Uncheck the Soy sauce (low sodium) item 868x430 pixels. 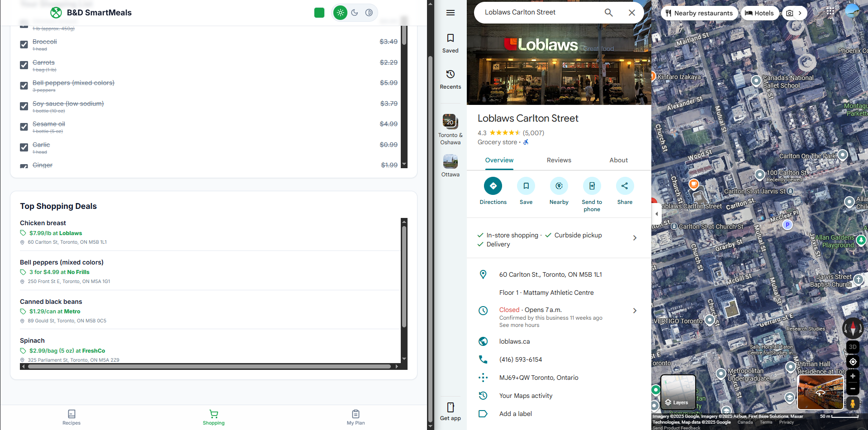24,106
